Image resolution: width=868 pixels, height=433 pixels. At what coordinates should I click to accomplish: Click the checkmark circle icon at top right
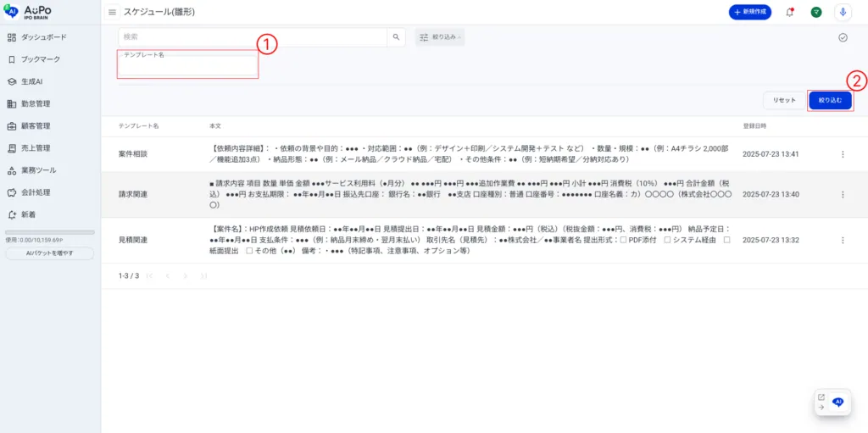point(843,37)
